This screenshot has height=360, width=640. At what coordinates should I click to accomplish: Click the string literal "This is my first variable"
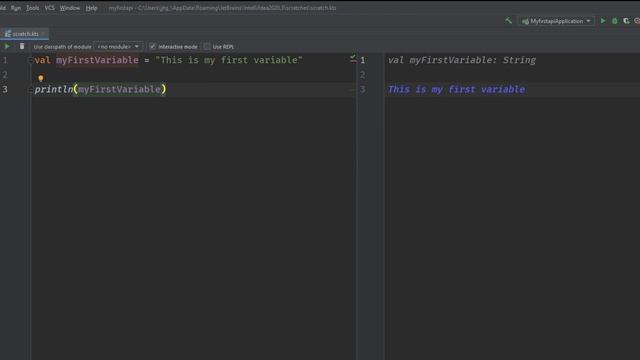(229, 60)
